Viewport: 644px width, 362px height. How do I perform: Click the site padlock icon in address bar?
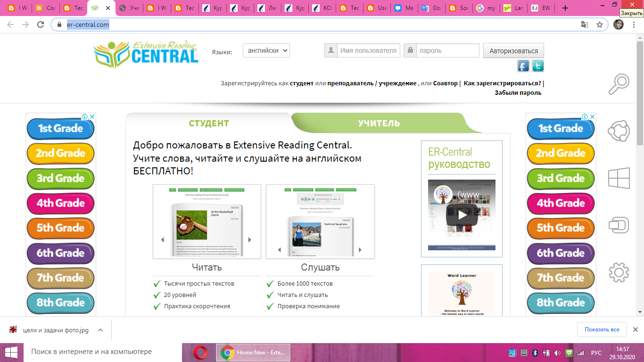pyautogui.click(x=59, y=25)
